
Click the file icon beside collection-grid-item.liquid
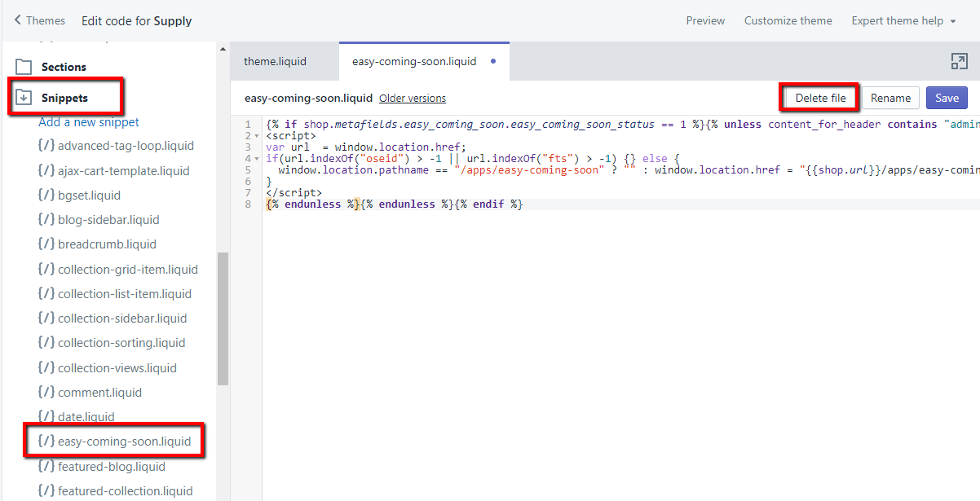pos(46,269)
